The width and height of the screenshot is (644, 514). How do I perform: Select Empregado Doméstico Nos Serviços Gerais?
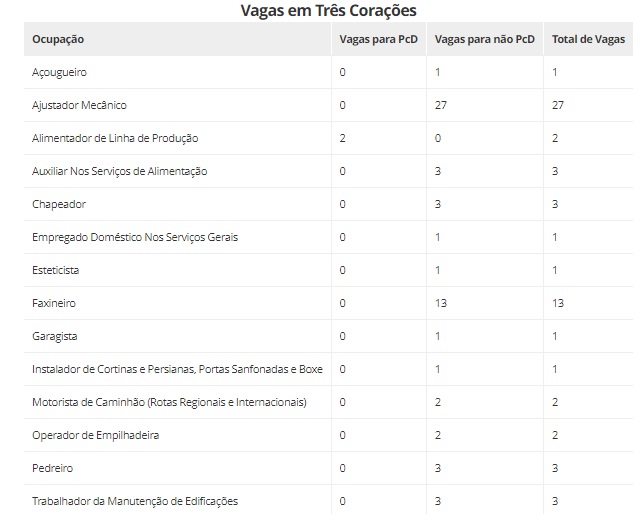pos(135,237)
